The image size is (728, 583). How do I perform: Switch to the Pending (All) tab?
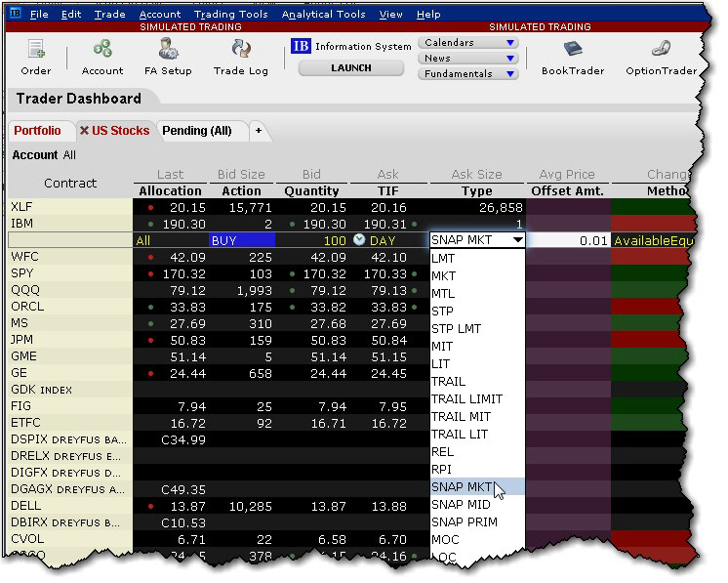197,131
